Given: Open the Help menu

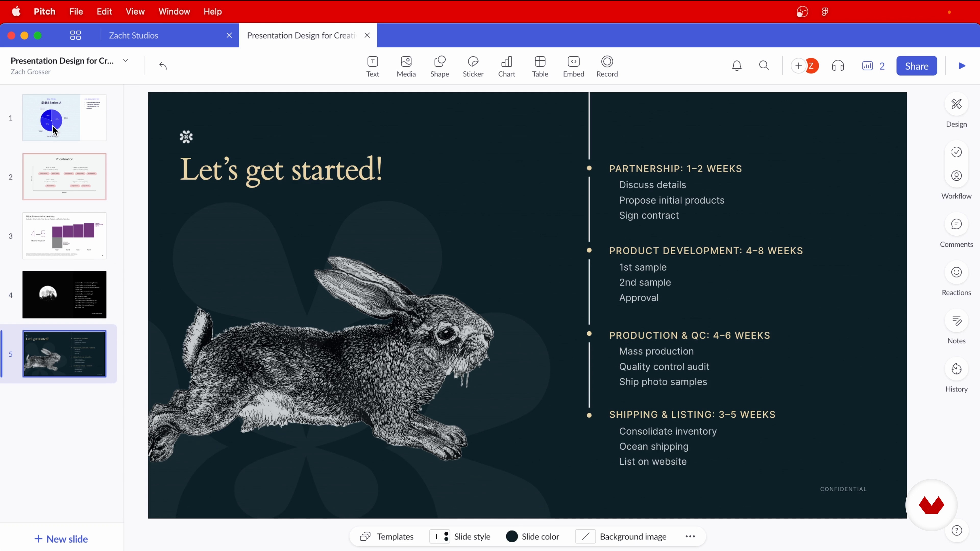Looking at the screenshot, I should (x=213, y=11).
